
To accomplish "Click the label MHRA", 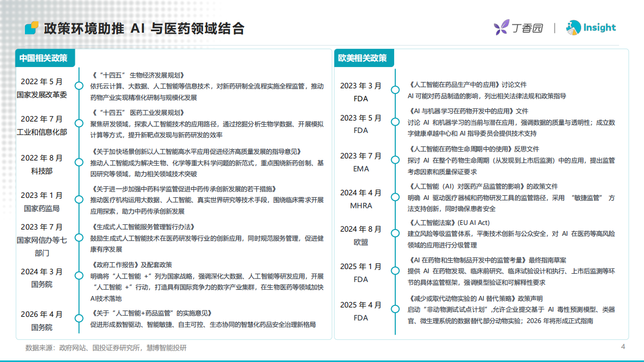I will pos(361,206).
